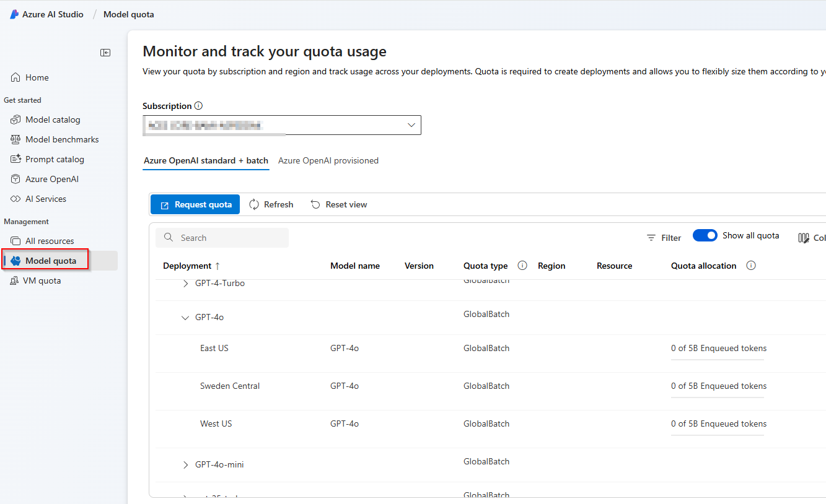Click the GPT-4o-mini row label

pos(219,464)
